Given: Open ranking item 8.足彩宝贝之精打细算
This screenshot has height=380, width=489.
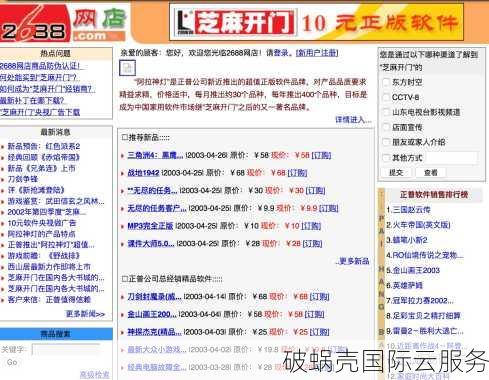Looking at the screenshot, I should [423, 316].
